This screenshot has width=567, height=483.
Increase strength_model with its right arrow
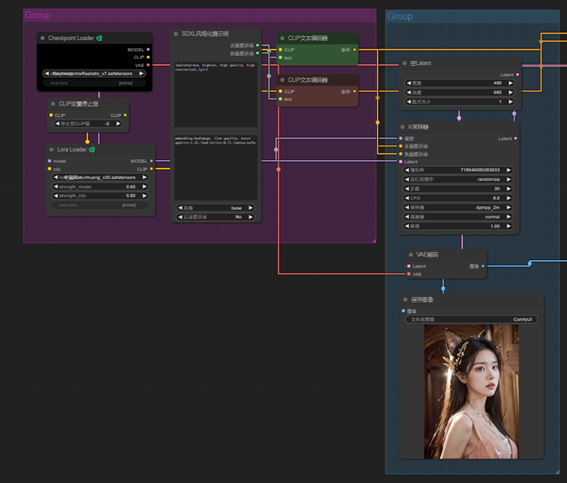(x=144, y=187)
